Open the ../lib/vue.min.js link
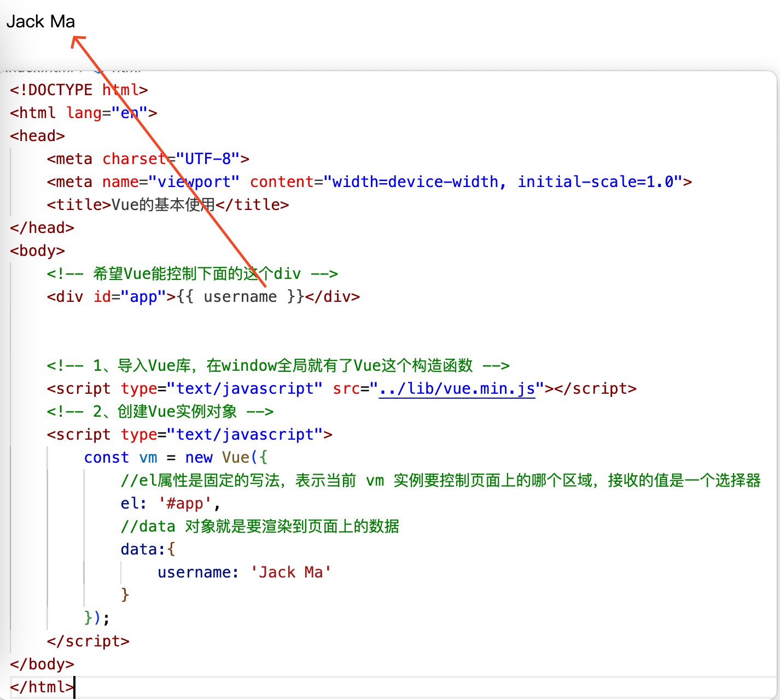Image resolution: width=780 pixels, height=700 pixels. (x=456, y=389)
